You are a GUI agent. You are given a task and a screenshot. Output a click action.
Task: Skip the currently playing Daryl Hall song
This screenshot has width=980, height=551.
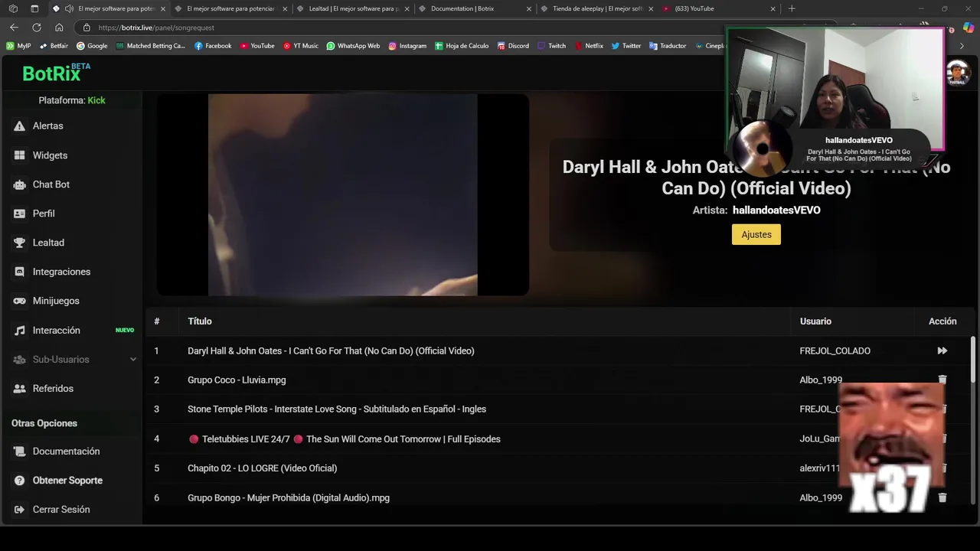pyautogui.click(x=942, y=350)
